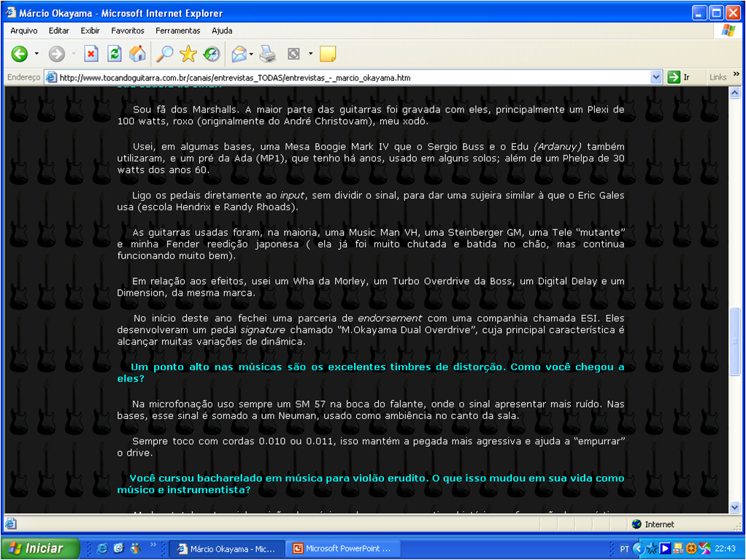This screenshot has width=746, height=560.
Task: Click the second quick launch icon
Action: click(x=118, y=548)
